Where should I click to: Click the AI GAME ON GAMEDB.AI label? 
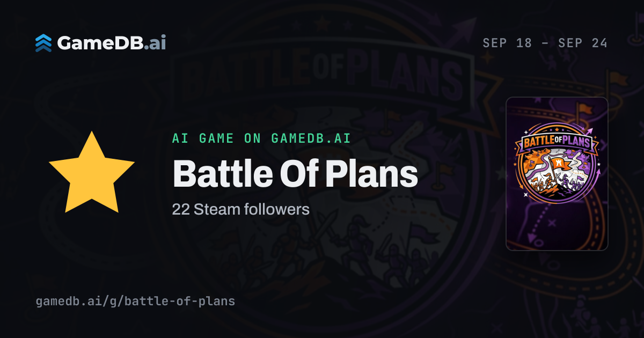(261, 138)
